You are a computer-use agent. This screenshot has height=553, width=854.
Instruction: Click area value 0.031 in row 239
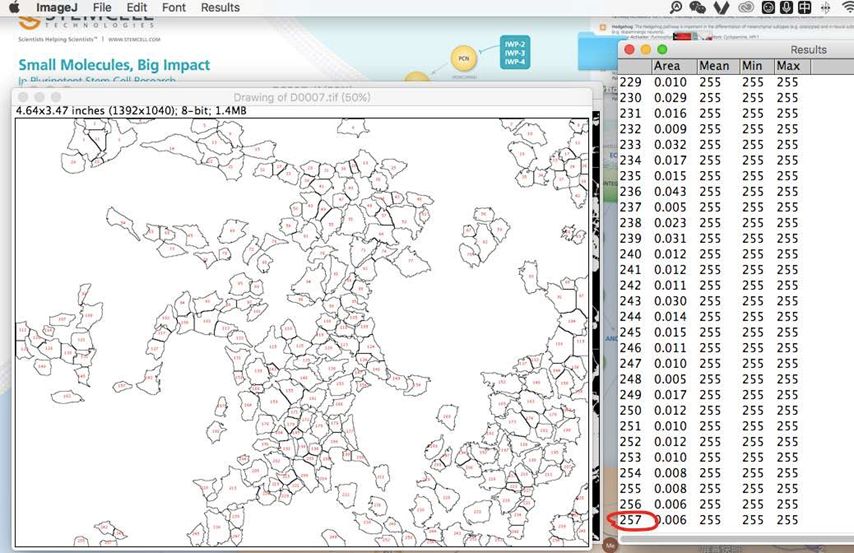pyautogui.click(x=670, y=239)
